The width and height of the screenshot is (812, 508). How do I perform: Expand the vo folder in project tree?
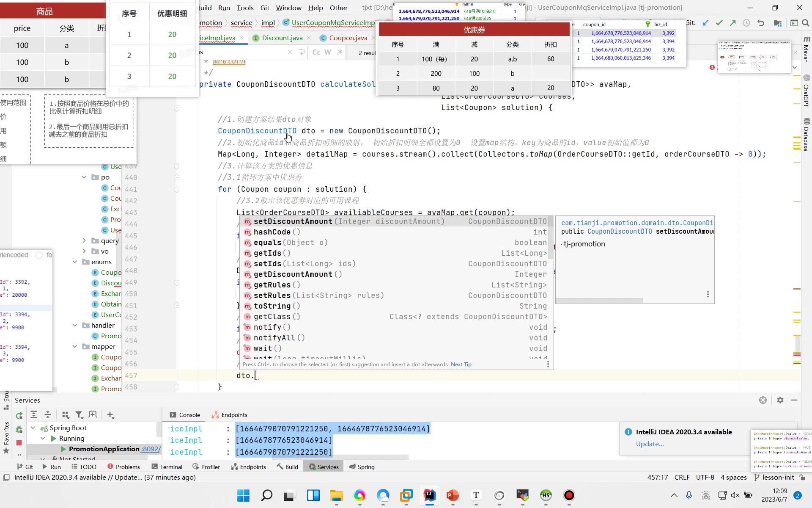tap(84, 251)
